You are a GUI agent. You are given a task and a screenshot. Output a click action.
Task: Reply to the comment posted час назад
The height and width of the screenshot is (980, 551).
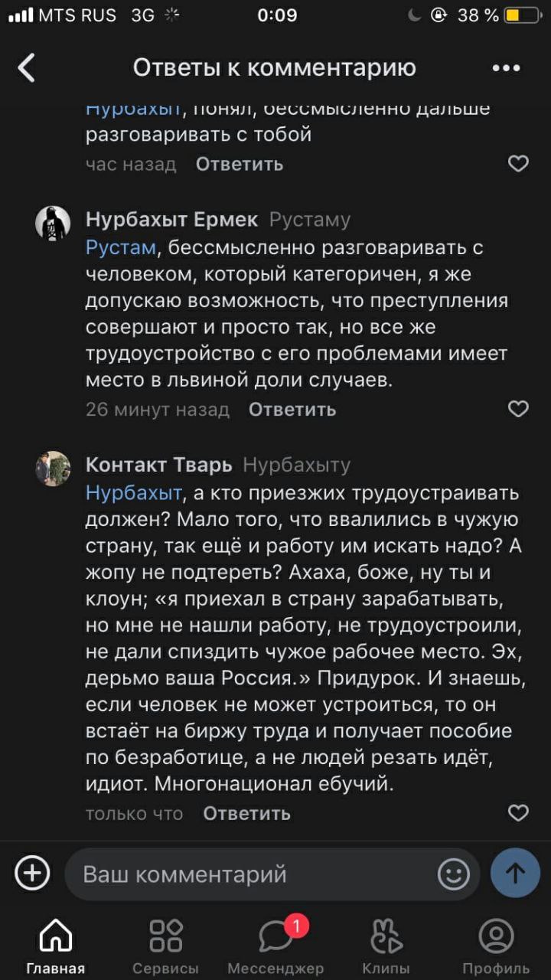[x=240, y=164]
